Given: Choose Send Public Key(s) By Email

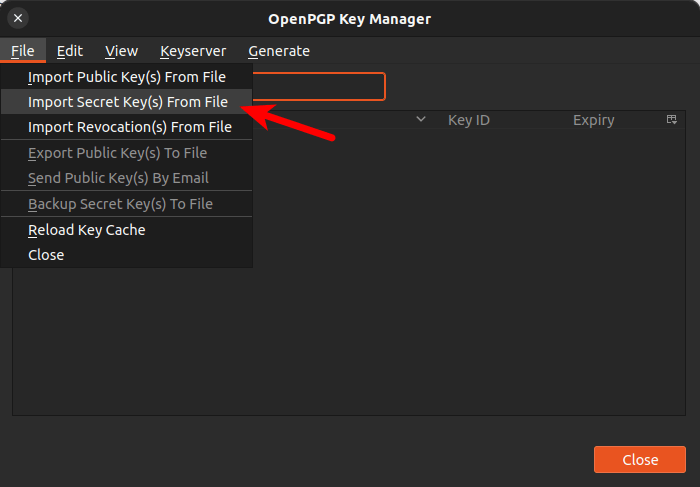Looking at the screenshot, I should click(118, 178).
